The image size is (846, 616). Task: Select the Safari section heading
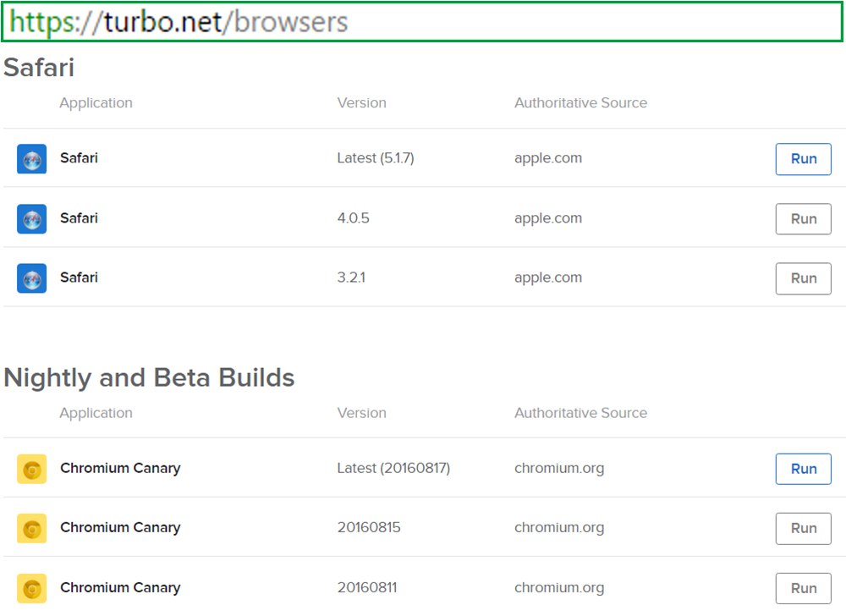click(38, 68)
